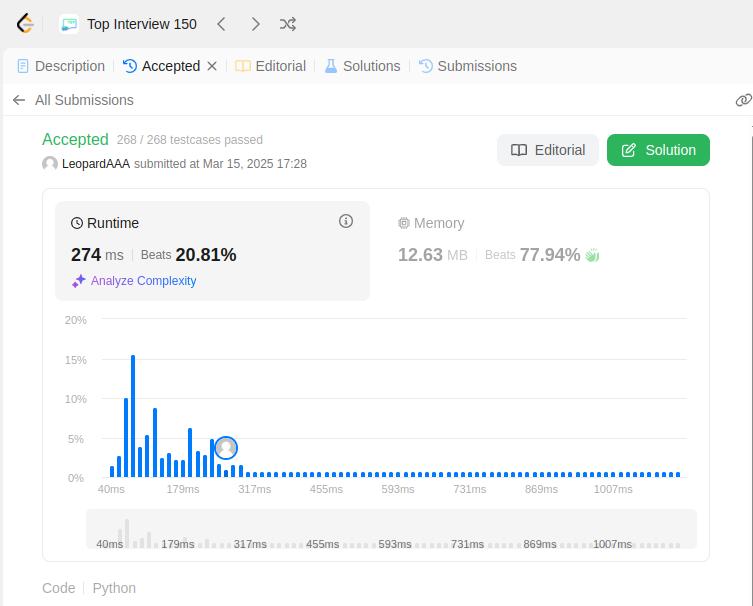Go back to All Submissions
The image size is (753, 606).
point(73,100)
